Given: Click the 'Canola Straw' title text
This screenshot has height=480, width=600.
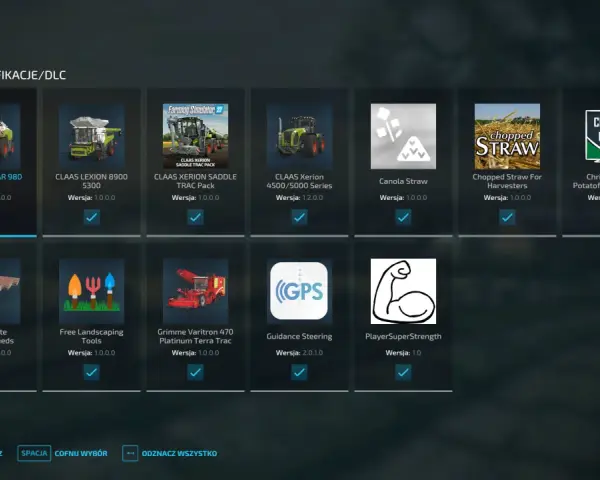Looking at the screenshot, I should click(403, 181).
